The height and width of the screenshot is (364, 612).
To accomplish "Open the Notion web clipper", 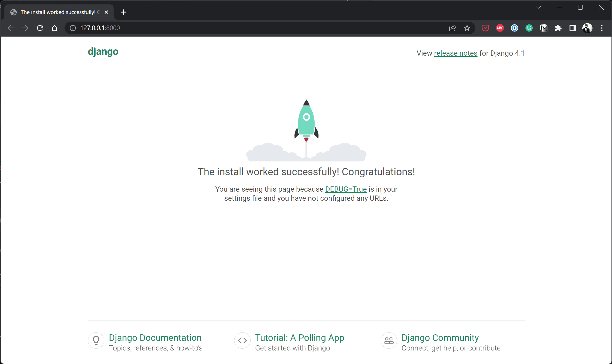I will tap(544, 28).
